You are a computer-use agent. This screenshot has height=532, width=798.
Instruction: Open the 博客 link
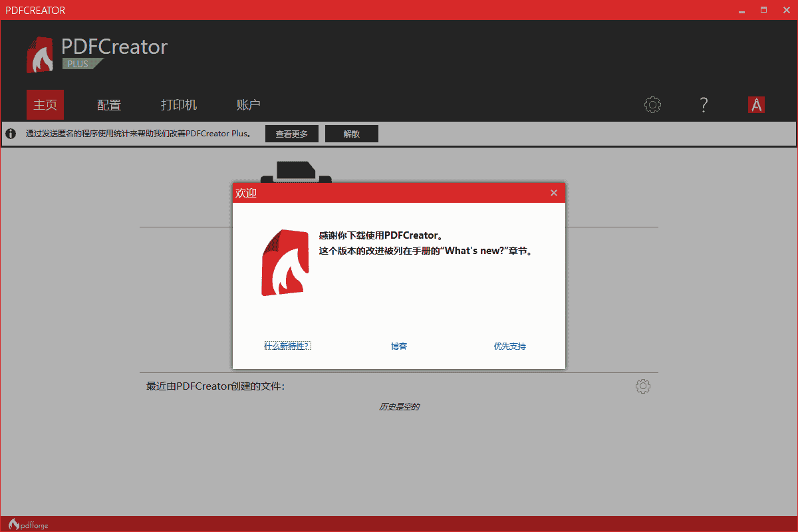click(398, 346)
